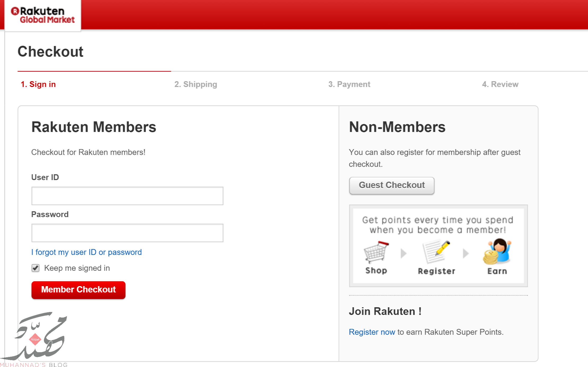The width and height of the screenshot is (588, 367).
Task: Click the shopping cart Shop icon
Action: point(376,252)
